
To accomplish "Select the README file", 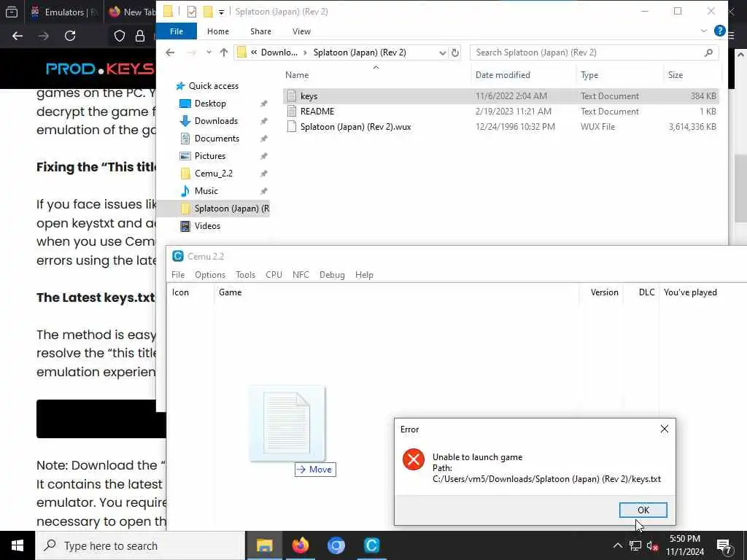I will coord(500,112).
